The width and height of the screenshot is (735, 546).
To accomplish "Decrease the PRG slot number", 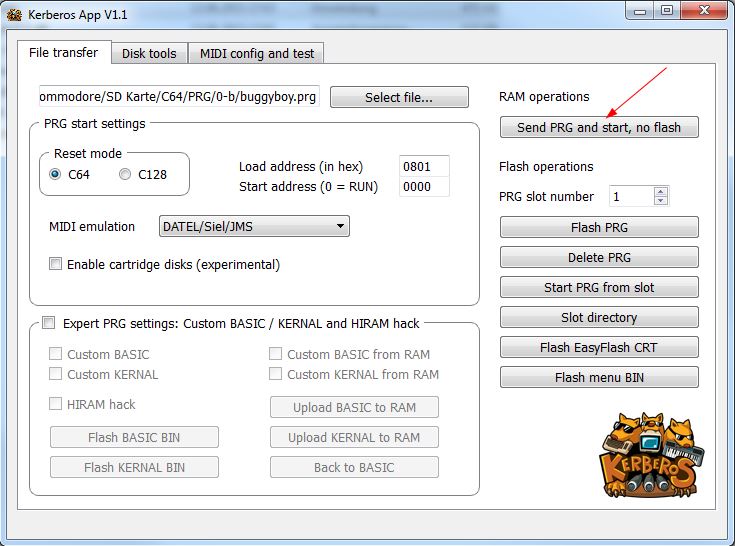I will (x=661, y=201).
